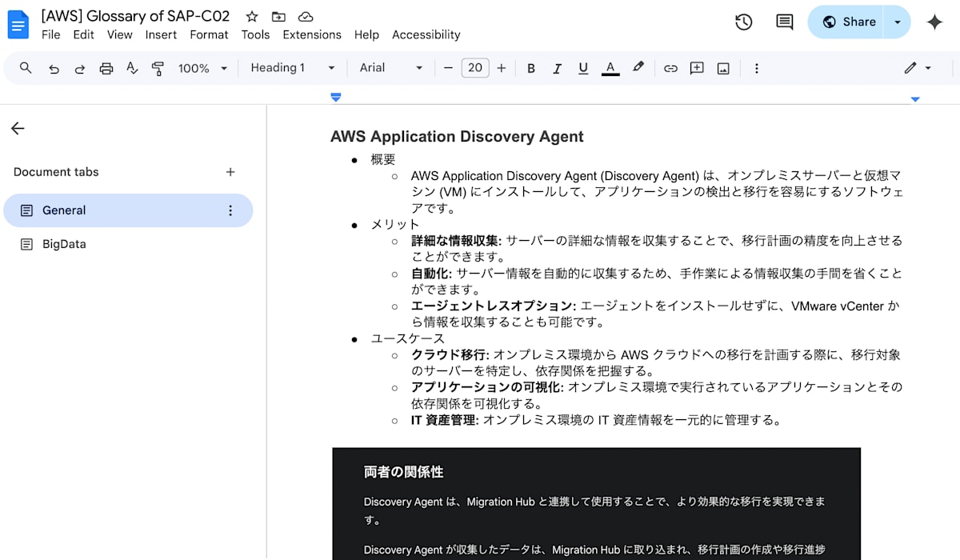Open the View menu
The image size is (960, 560).
(x=119, y=34)
